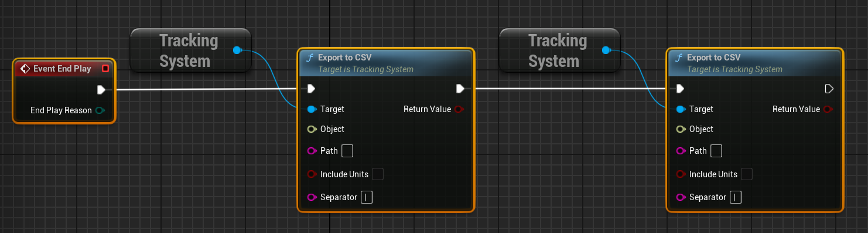Click the Path field on second Export node
The width and height of the screenshot is (868, 233).
pyautogui.click(x=716, y=151)
